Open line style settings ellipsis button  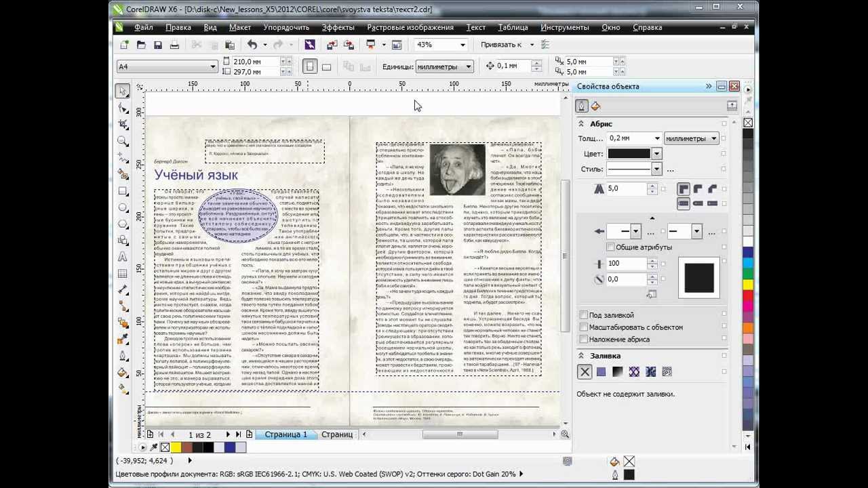coord(670,169)
